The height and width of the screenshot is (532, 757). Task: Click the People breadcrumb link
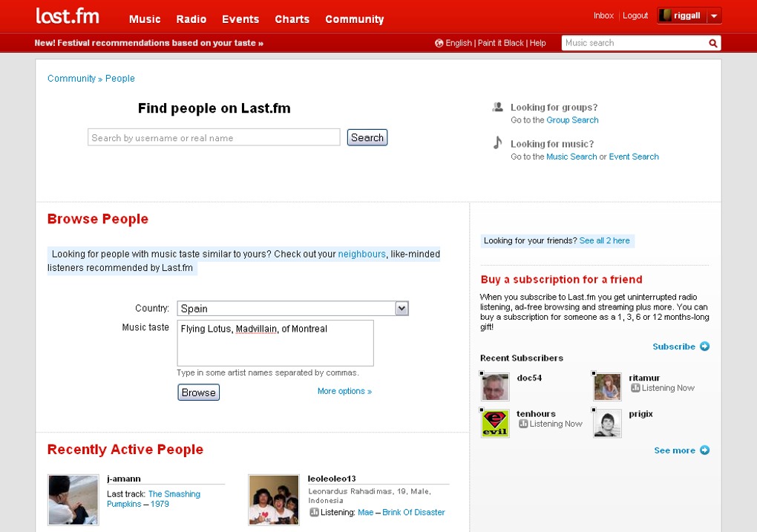120,79
